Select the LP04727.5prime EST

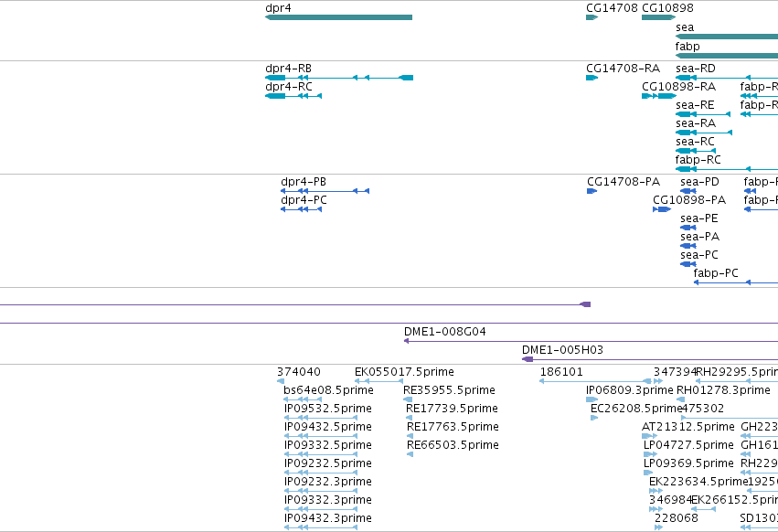coord(651,454)
